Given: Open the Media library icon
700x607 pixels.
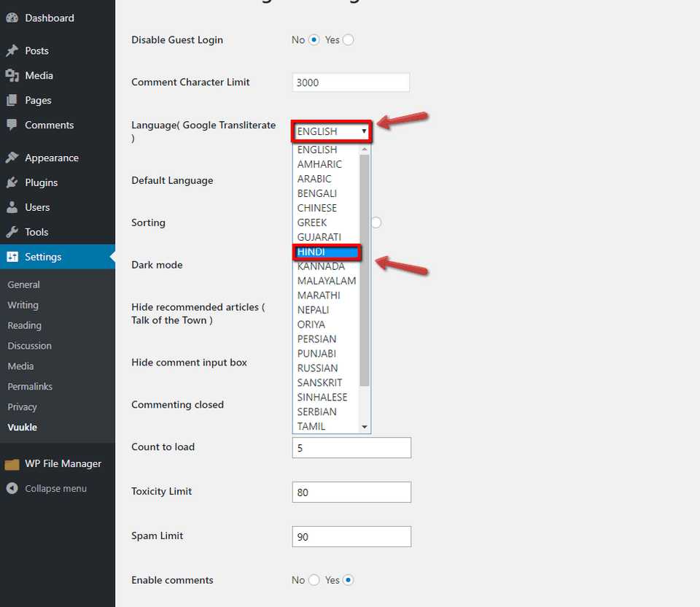Looking at the screenshot, I should point(13,75).
